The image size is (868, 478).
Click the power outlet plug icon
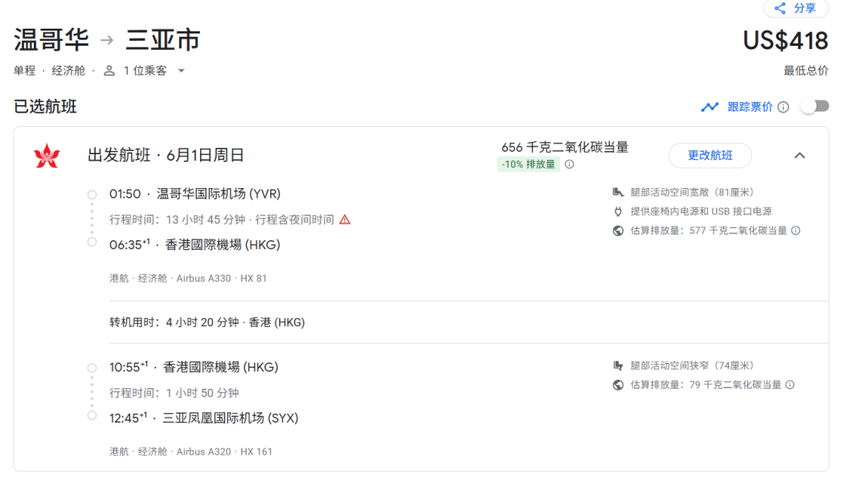(618, 211)
